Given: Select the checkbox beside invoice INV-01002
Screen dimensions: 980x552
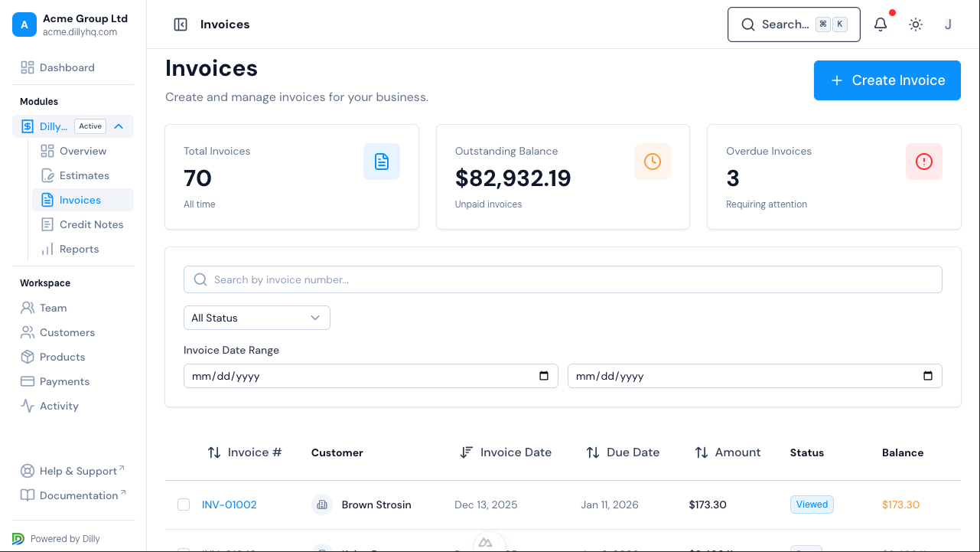Looking at the screenshot, I should (x=184, y=505).
